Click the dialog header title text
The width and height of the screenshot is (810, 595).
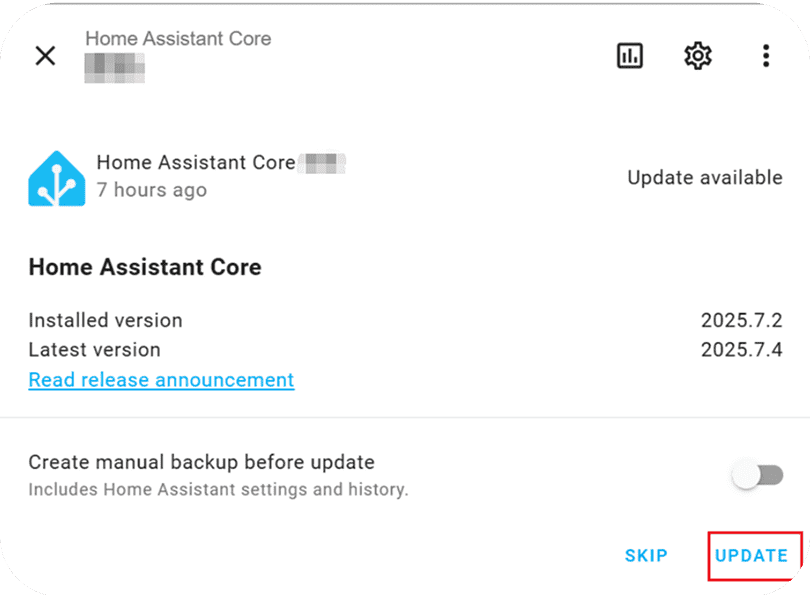(x=178, y=39)
